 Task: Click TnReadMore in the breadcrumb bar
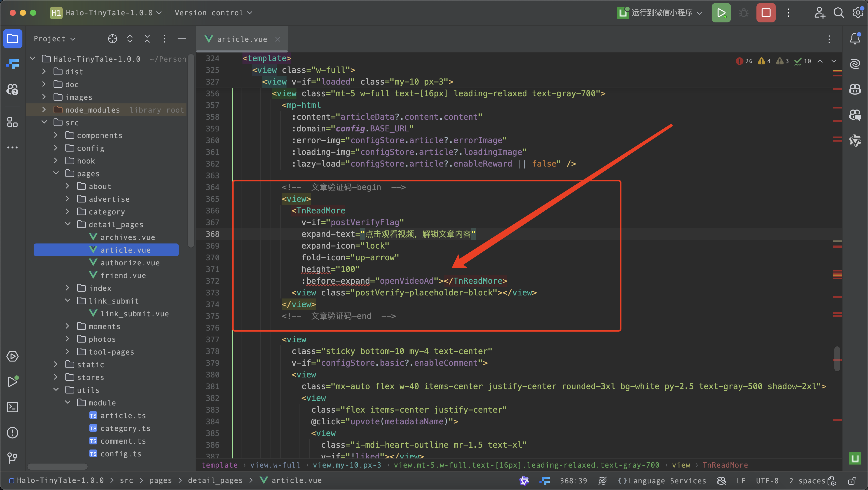coord(725,465)
